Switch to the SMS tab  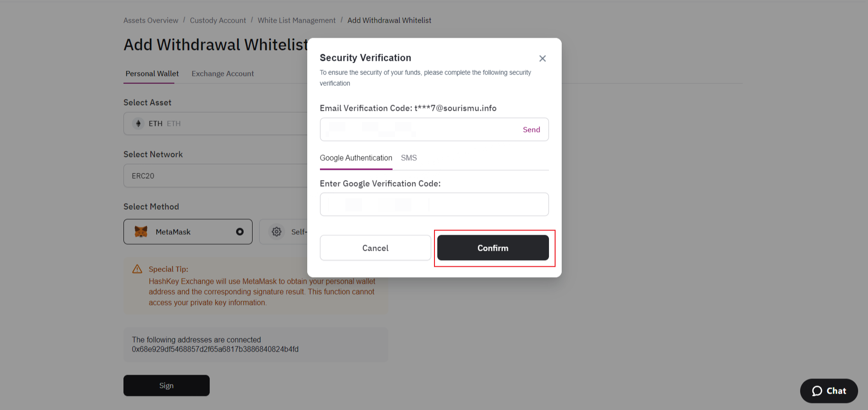(x=409, y=158)
